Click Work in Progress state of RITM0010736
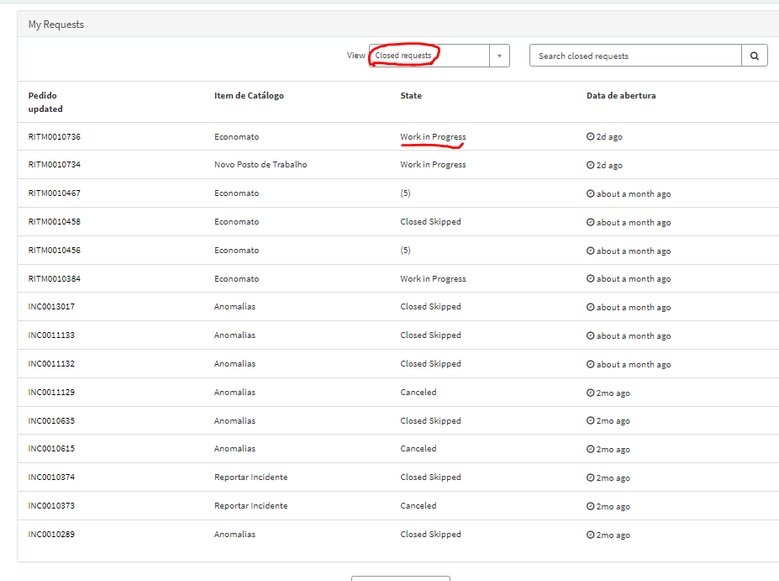 click(433, 137)
